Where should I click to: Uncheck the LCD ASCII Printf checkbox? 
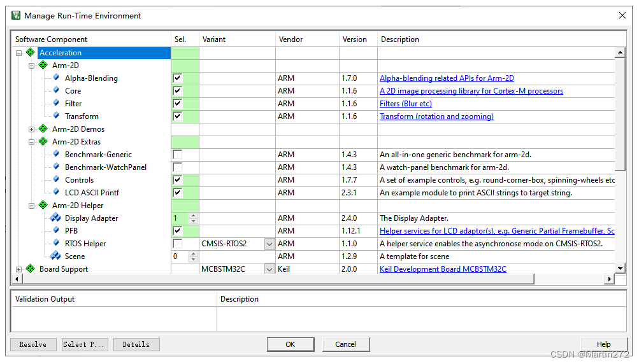pos(177,193)
